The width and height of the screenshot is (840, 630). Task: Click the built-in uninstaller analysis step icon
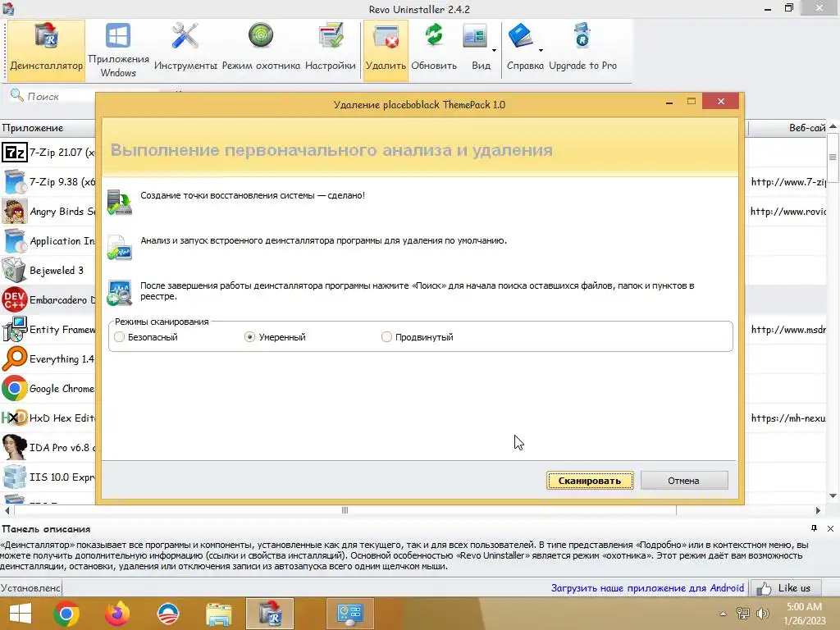pos(120,248)
